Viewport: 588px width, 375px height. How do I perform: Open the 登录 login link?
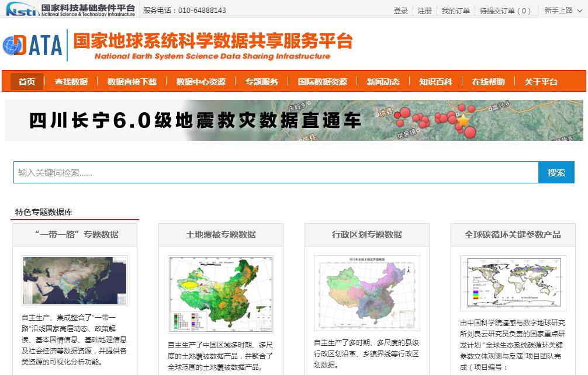pos(401,11)
